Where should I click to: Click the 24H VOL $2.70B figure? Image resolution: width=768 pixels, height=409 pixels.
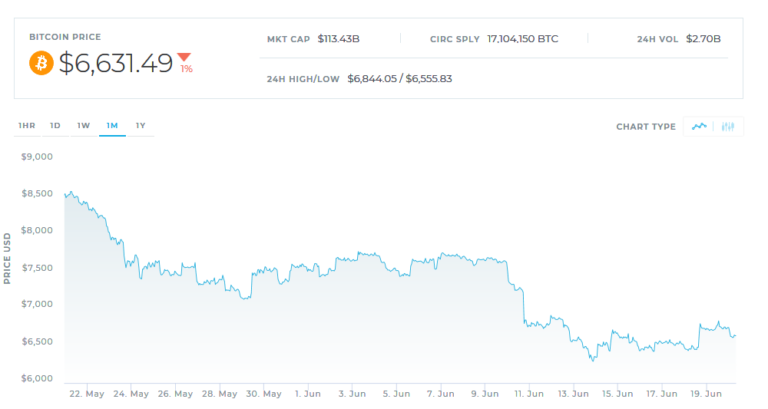[x=703, y=39]
